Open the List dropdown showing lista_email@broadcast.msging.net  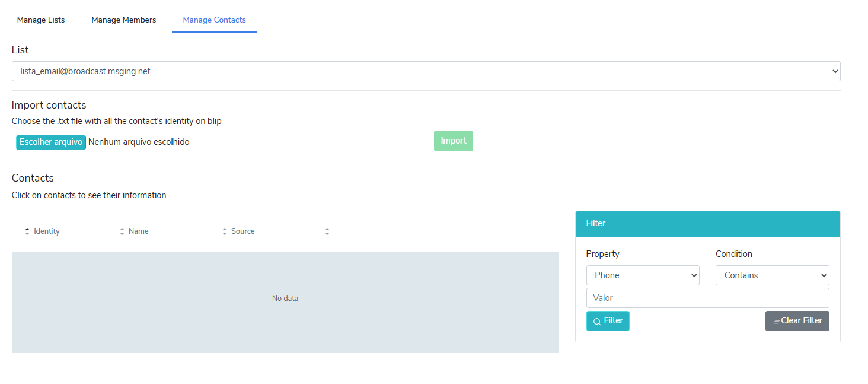point(426,71)
